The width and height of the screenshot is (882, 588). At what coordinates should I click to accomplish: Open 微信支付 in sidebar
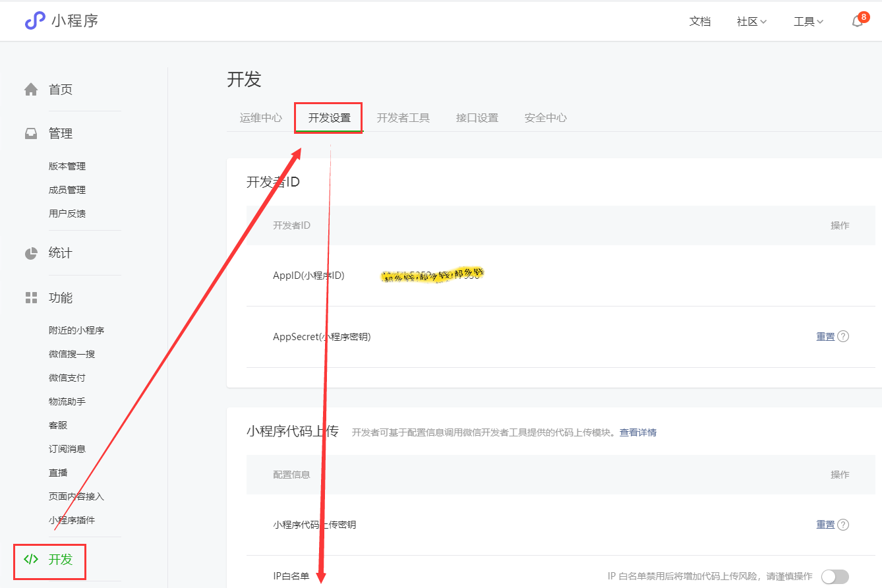tap(67, 378)
